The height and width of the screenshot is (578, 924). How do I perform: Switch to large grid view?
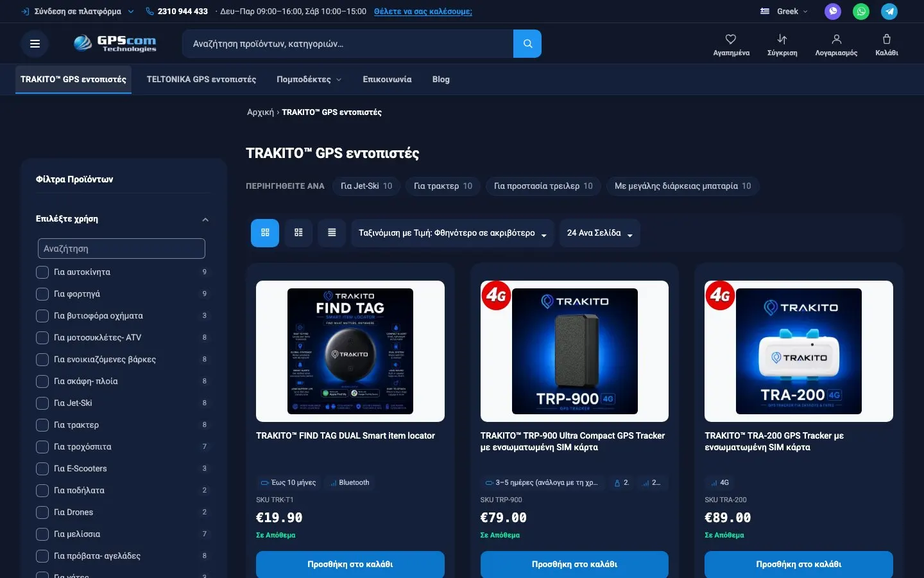coord(265,232)
